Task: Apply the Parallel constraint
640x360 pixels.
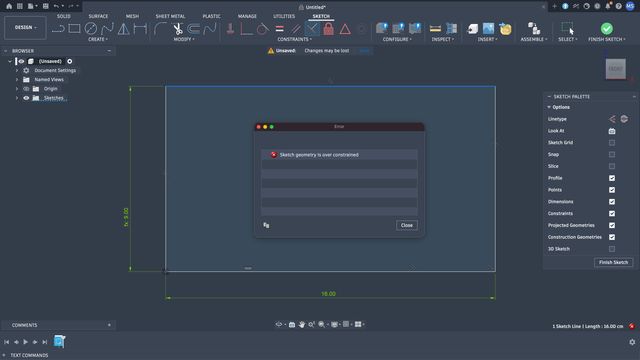Action: pos(296,29)
